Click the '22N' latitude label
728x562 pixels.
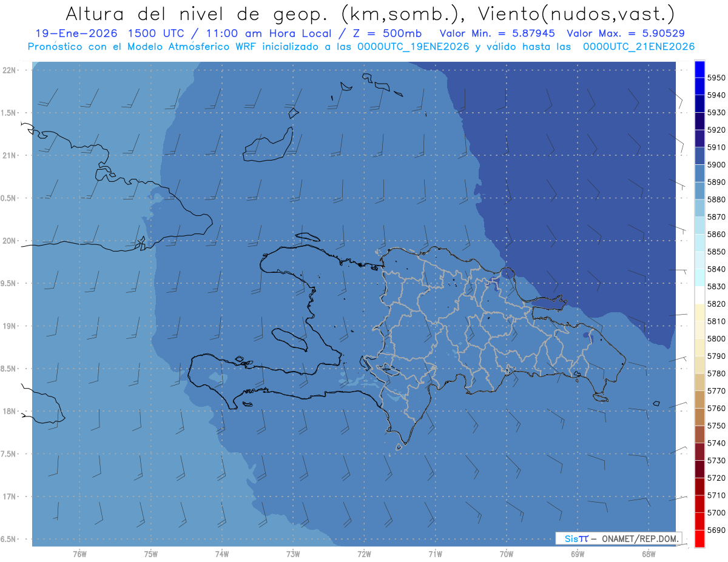(9, 70)
